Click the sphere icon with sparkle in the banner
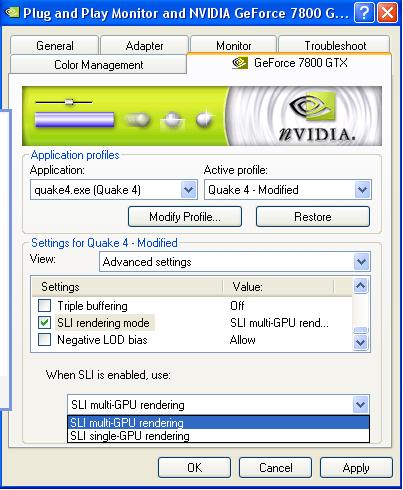This screenshot has width=403, height=490. click(x=204, y=119)
